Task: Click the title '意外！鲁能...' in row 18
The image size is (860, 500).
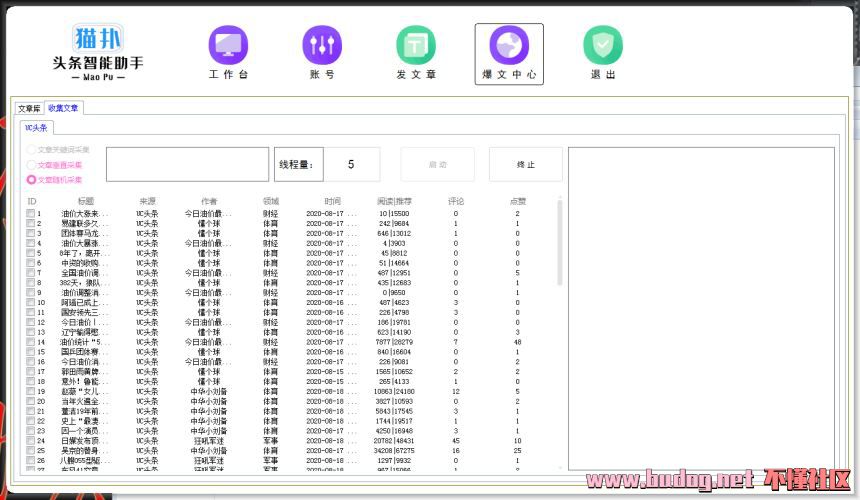Action: point(85,382)
